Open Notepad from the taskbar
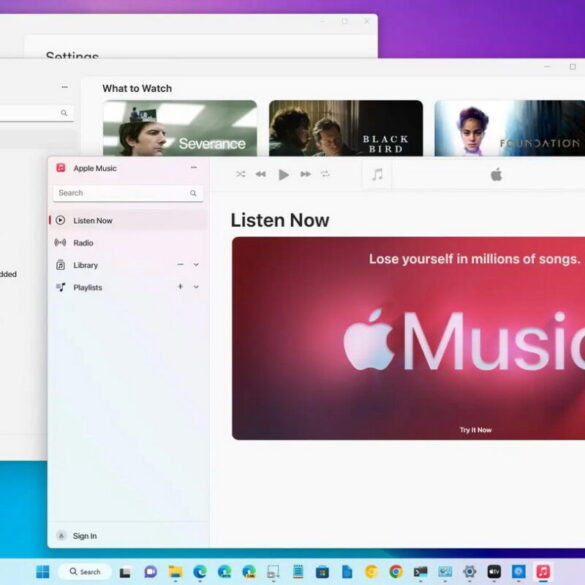585x585 pixels. (x=298, y=571)
